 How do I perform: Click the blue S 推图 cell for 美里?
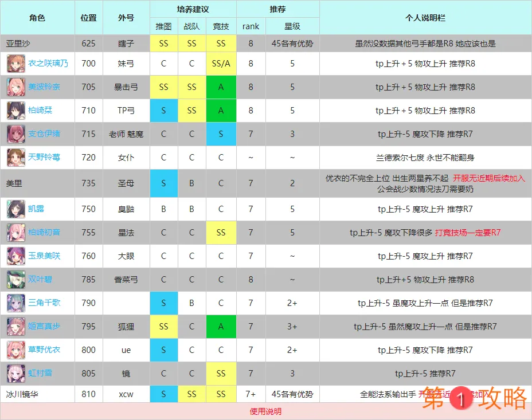point(163,183)
